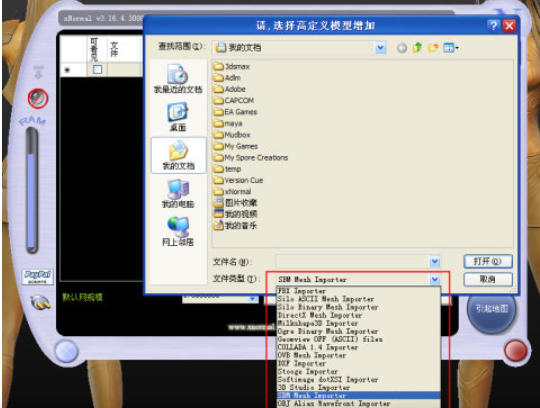Screen dimensions: 540x408
Task: Create a new folder
Action: pyautogui.click(x=433, y=48)
